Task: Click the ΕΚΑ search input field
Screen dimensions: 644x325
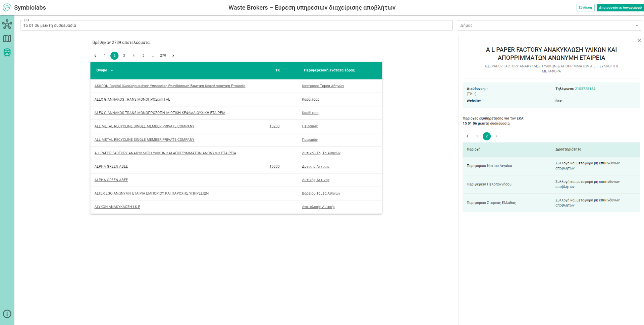Action: click(x=236, y=25)
